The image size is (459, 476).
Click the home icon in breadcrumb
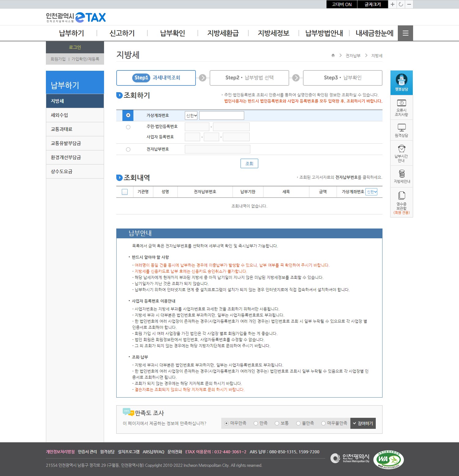click(x=333, y=55)
